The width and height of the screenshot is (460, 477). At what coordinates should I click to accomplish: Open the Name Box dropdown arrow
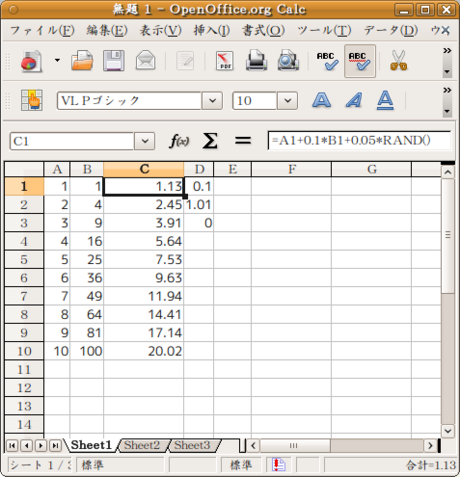pyautogui.click(x=145, y=141)
